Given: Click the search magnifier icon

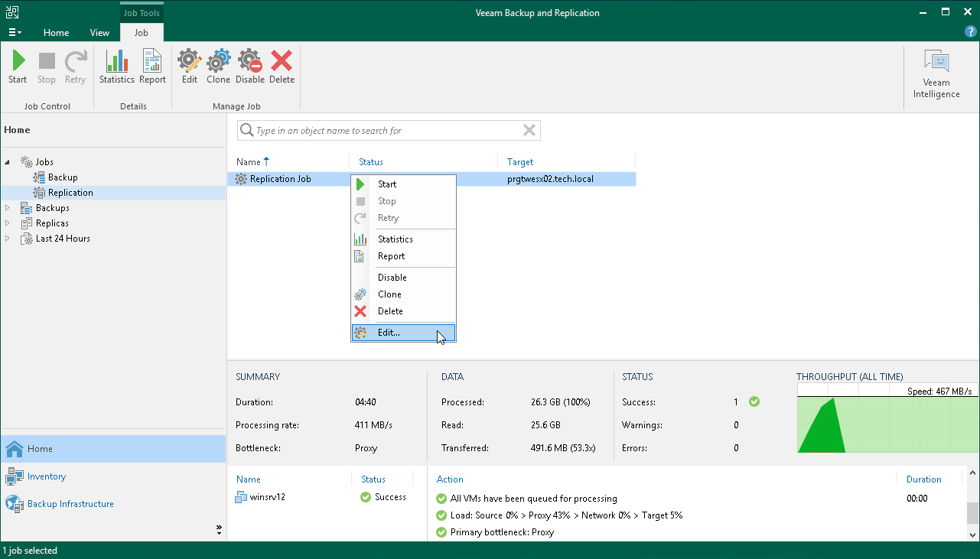Looking at the screenshot, I should (x=246, y=130).
